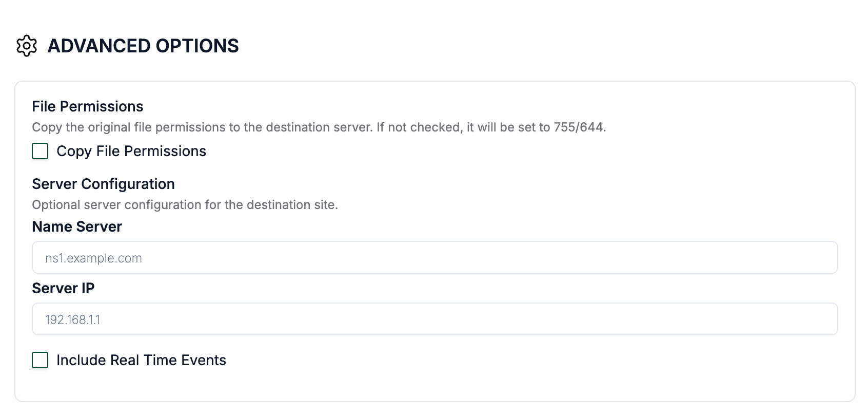
Task: Click the Copy File Permissions label text
Action: click(x=131, y=151)
